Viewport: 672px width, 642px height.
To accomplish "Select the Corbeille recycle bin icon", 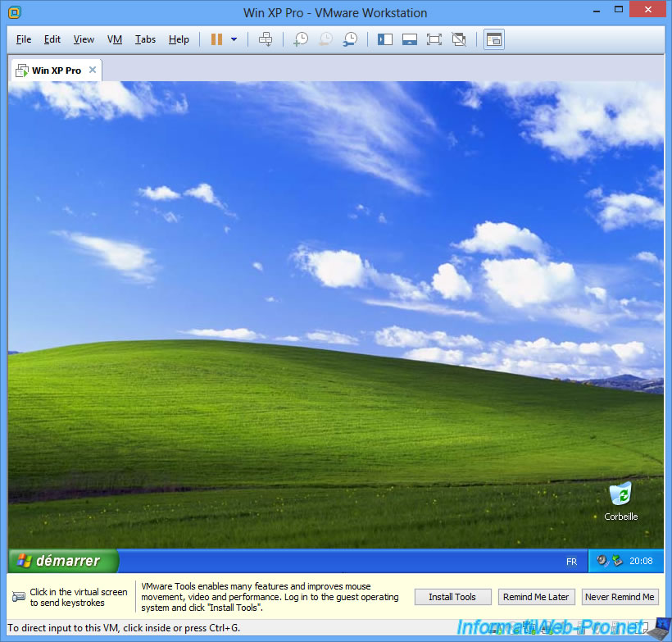I will click(x=620, y=501).
